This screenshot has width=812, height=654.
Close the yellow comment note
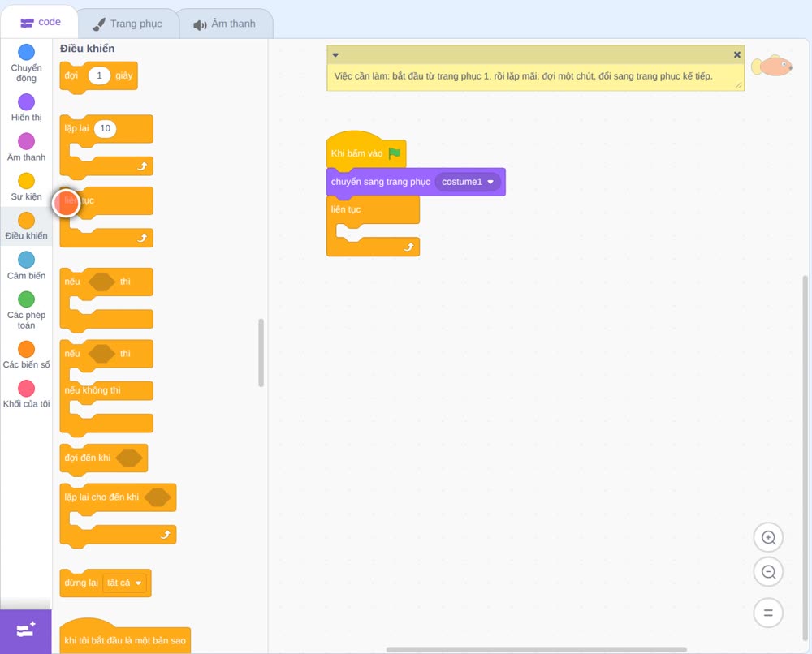(x=737, y=55)
